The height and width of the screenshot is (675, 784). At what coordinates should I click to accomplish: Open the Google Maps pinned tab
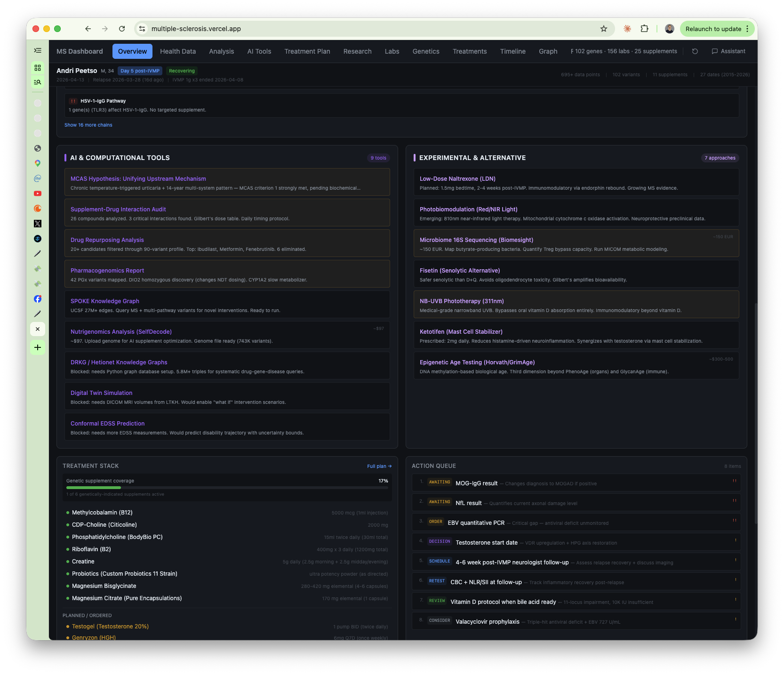38,163
